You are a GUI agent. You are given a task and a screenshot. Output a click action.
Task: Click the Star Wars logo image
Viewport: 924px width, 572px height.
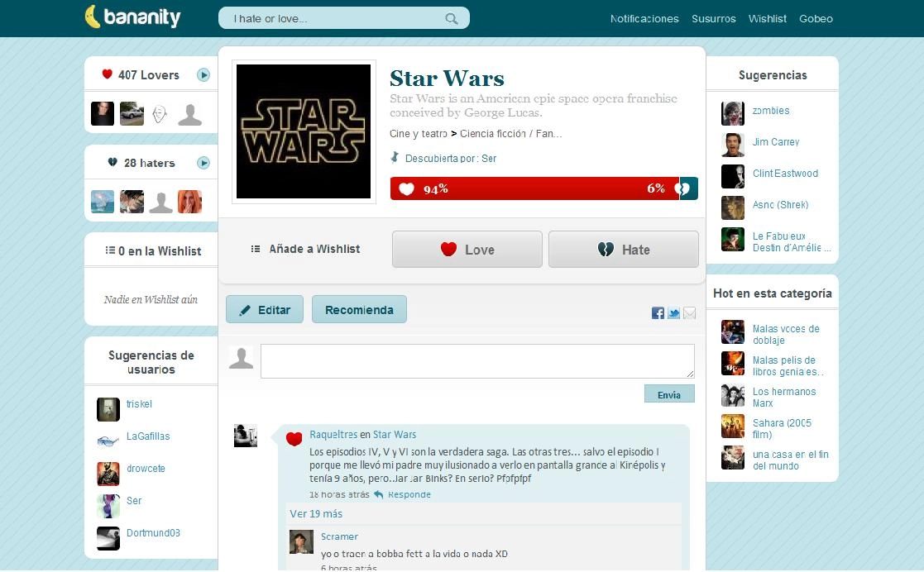[x=304, y=131]
